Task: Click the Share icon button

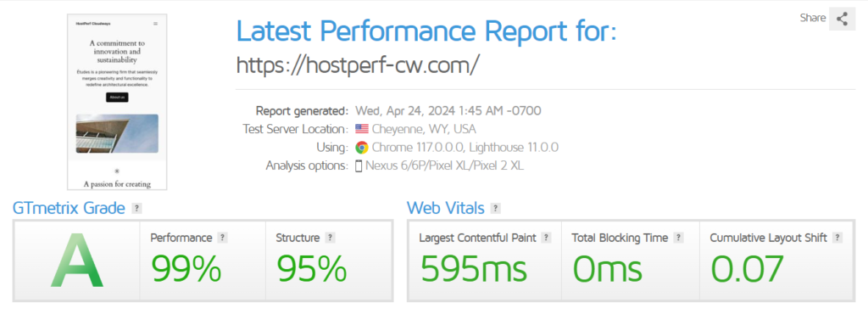Action: (x=842, y=19)
